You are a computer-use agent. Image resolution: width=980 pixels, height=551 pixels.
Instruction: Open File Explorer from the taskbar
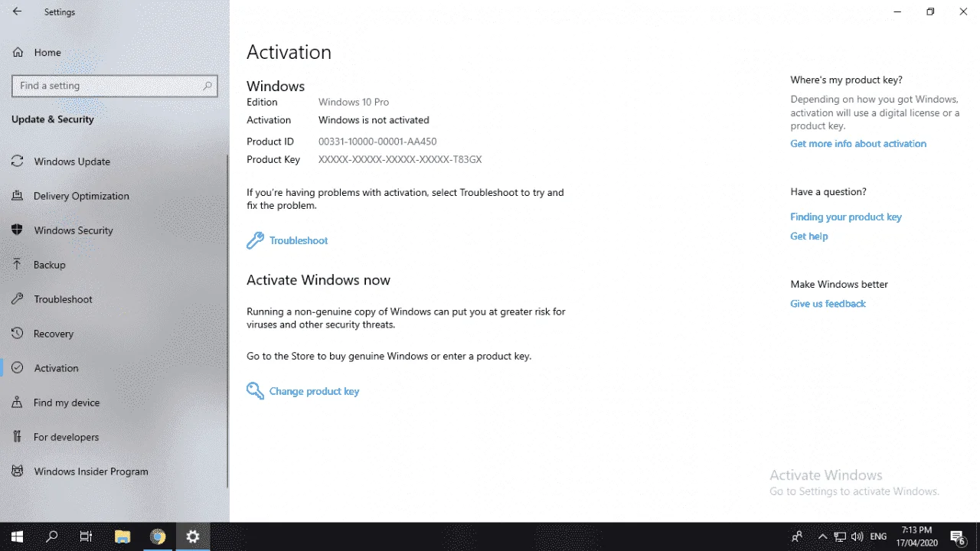[122, 536]
